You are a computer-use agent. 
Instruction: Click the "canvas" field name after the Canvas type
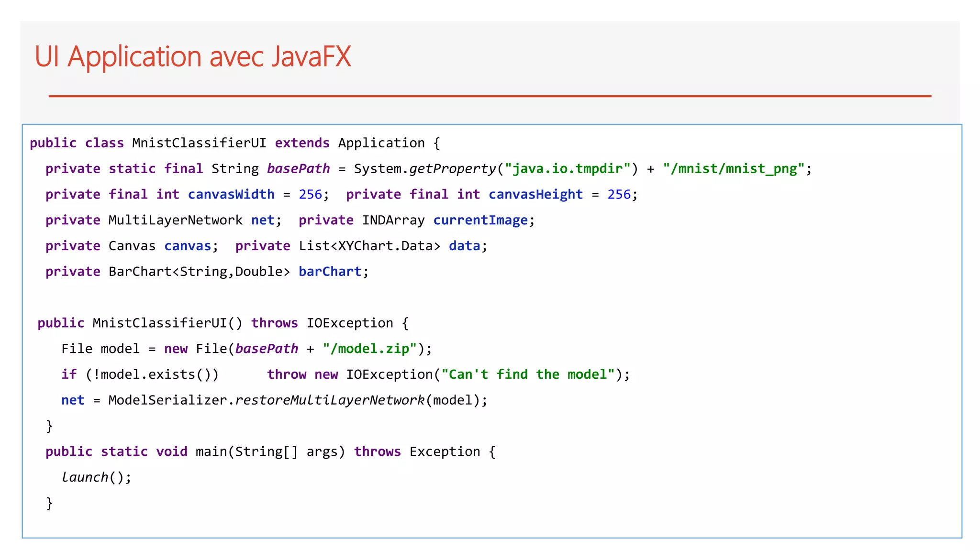[188, 246]
